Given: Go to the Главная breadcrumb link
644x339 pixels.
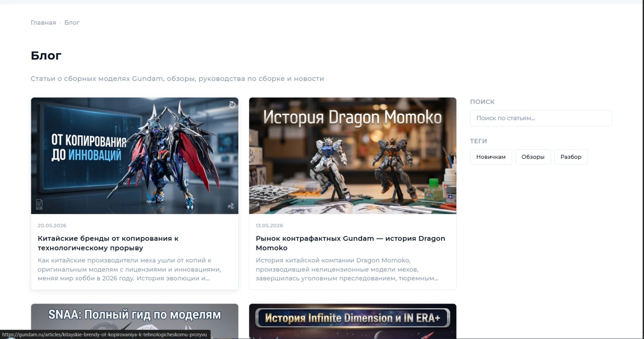Looking at the screenshot, I should (43, 23).
